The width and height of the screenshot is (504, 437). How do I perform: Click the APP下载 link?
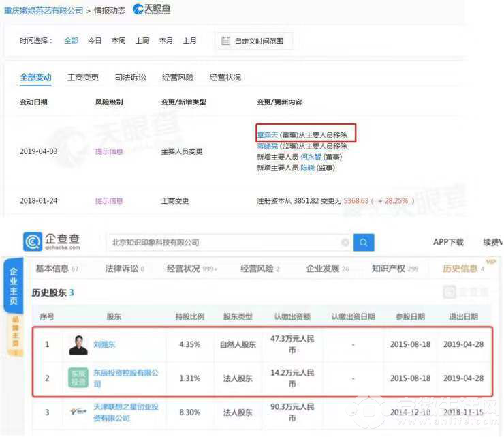point(448,242)
